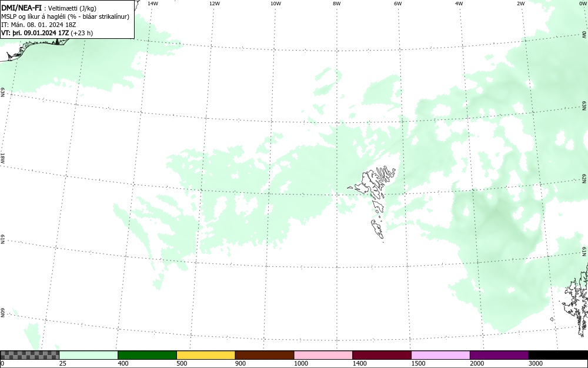Click the 6W longitude label
Image resolution: width=588 pixels, height=368 pixels.
tap(398, 4)
